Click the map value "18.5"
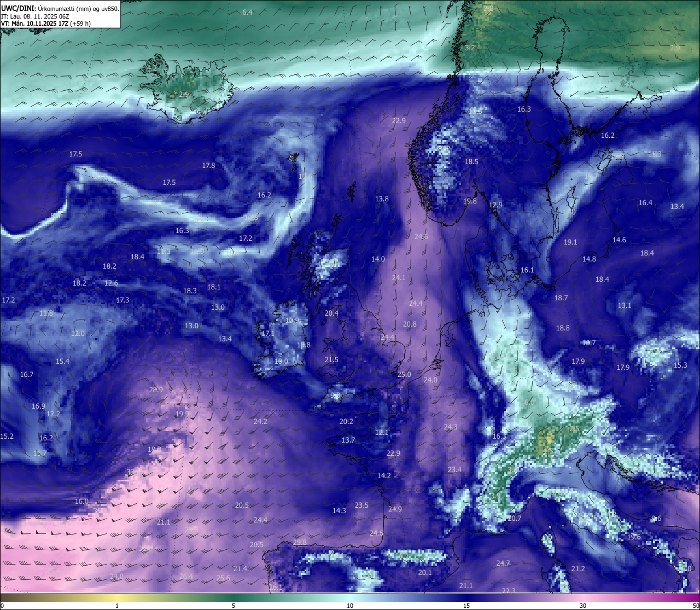This screenshot has width=700, height=610. pos(471,161)
